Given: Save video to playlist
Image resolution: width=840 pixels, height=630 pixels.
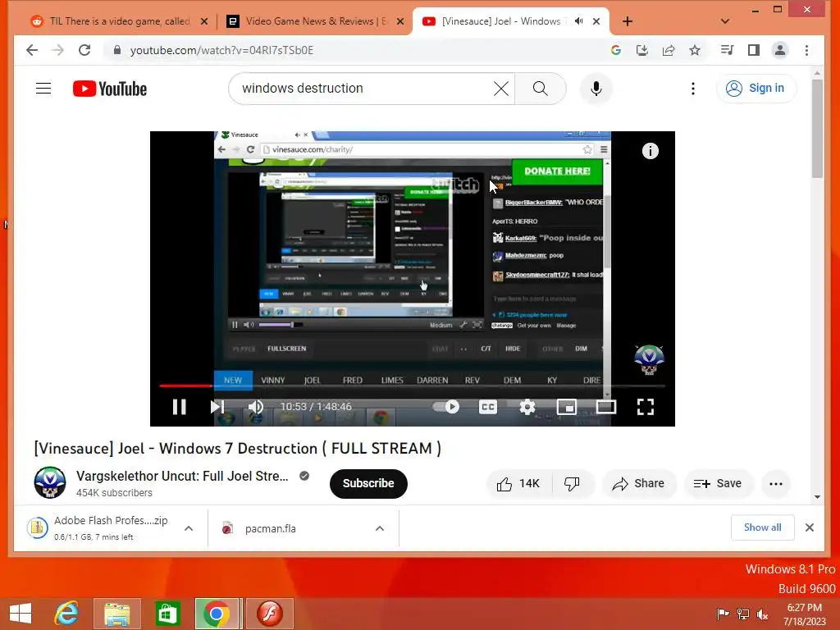Looking at the screenshot, I should coord(718,484).
